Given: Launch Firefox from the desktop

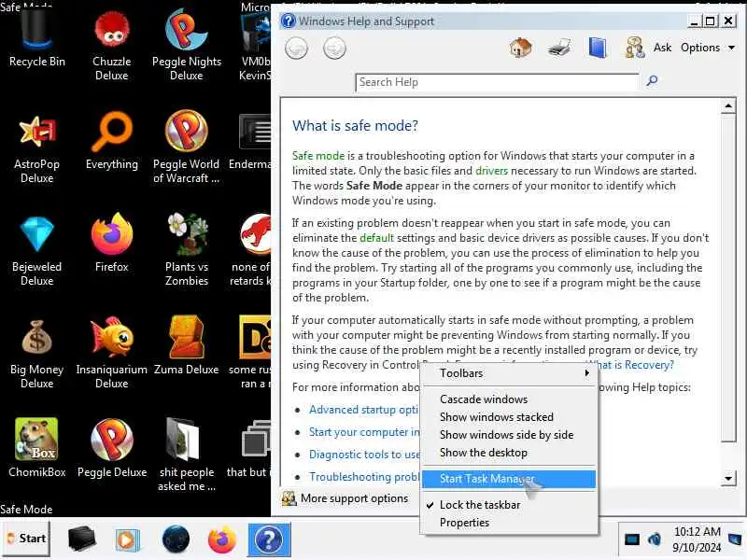Looking at the screenshot, I should coord(111,244).
